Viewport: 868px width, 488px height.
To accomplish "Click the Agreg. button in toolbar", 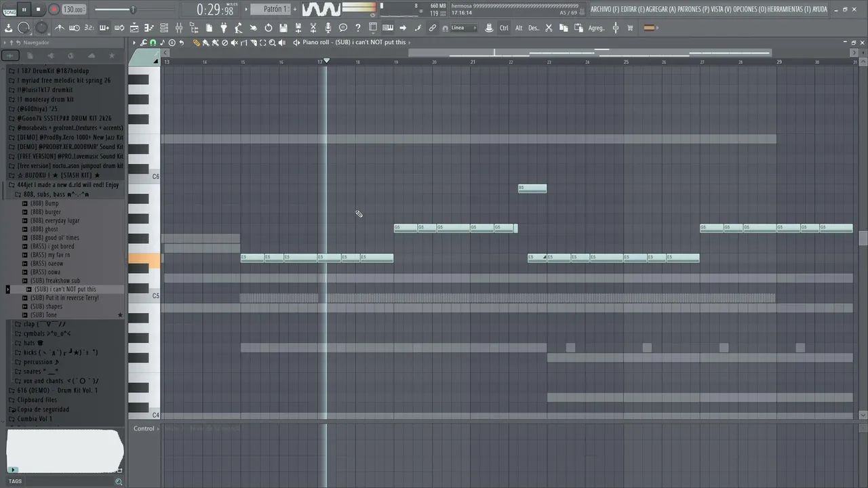I will [x=596, y=28].
